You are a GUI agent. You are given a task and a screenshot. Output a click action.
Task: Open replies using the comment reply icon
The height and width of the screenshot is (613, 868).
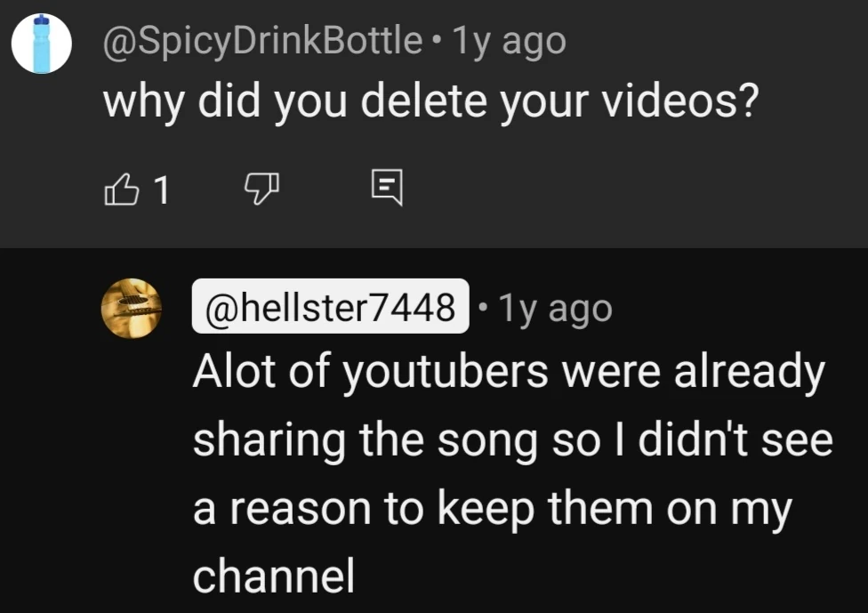386,188
